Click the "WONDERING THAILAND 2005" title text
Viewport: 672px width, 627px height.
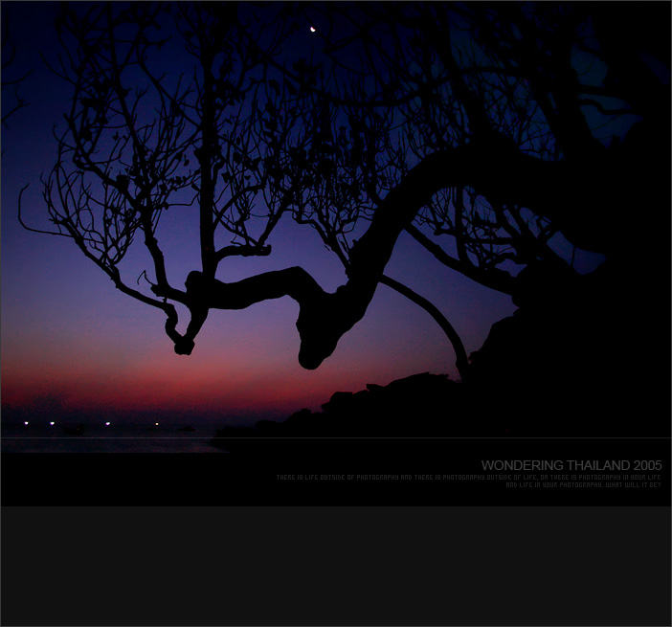click(571, 465)
